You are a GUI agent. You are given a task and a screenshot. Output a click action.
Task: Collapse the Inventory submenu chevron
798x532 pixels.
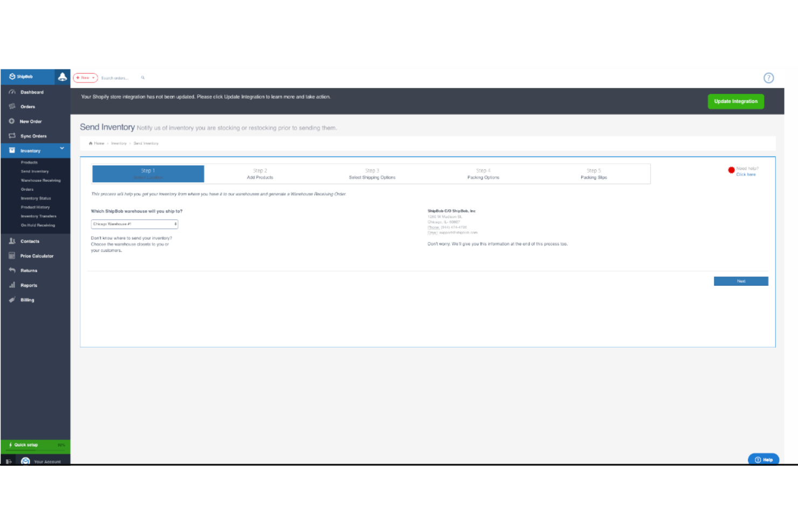[x=61, y=149]
